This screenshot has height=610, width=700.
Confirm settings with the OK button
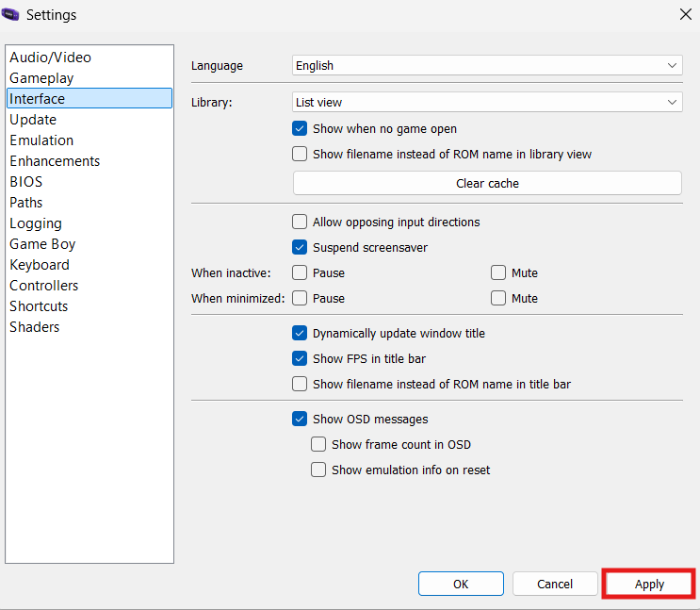461,584
